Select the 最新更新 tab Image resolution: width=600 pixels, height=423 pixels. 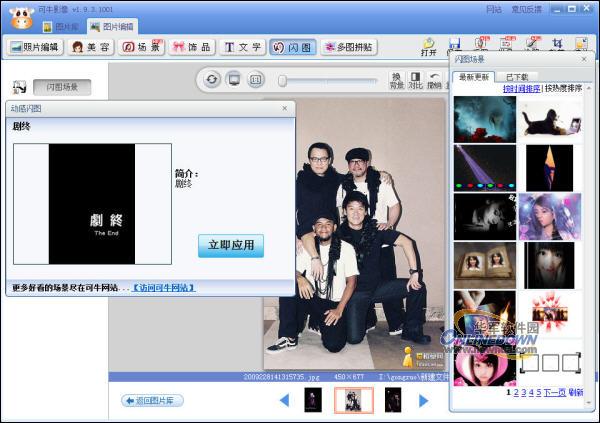coord(475,76)
